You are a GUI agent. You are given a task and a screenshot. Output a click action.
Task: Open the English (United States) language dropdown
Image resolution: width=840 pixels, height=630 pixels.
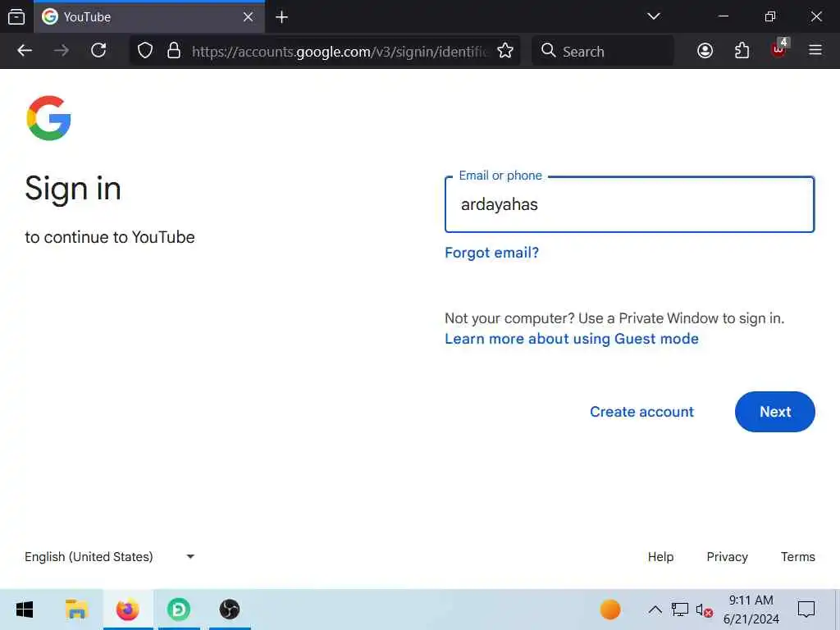tap(110, 557)
